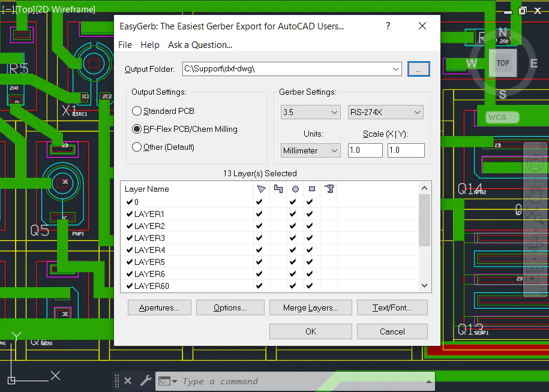Open the File menu in EasyGerb

point(125,44)
